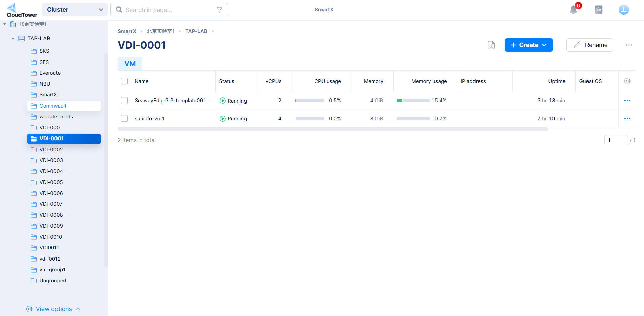This screenshot has width=644, height=316.
Task: Click the Rename button
Action: point(589,45)
